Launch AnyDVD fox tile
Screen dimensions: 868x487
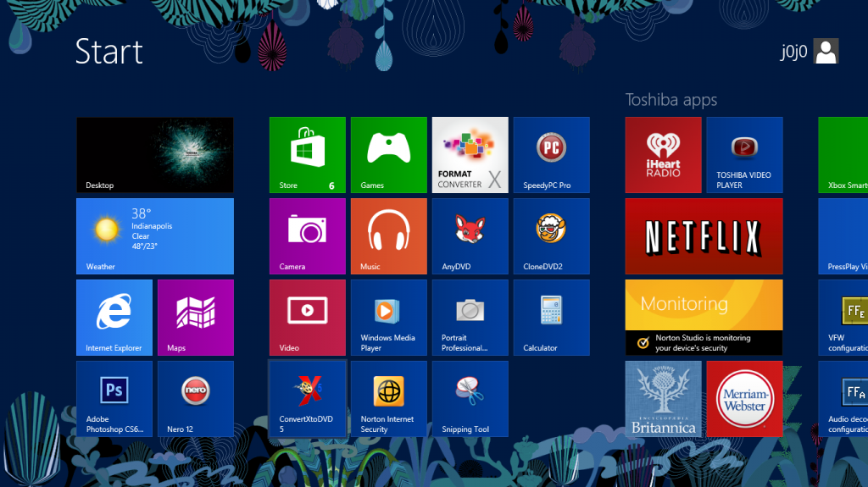[x=470, y=235]
